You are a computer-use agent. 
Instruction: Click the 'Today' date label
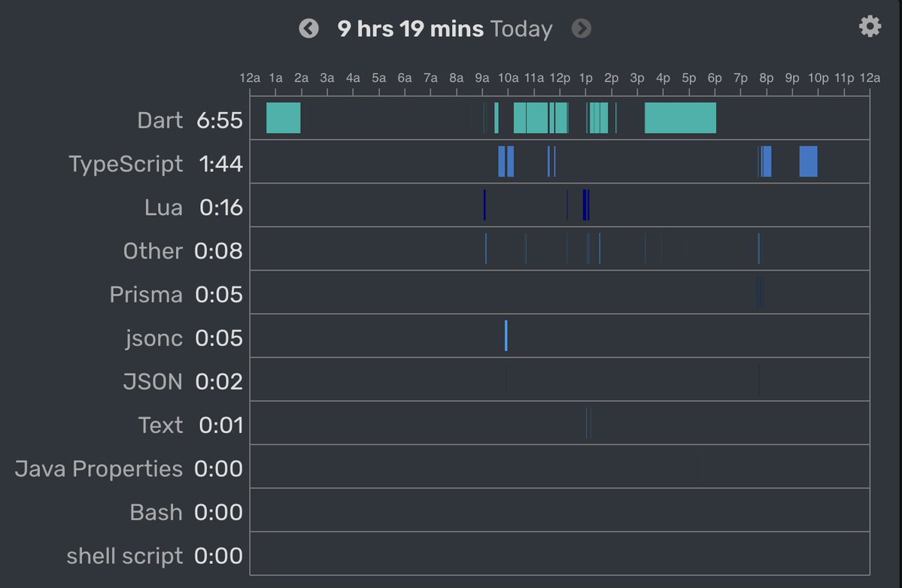tap(521, 29)
